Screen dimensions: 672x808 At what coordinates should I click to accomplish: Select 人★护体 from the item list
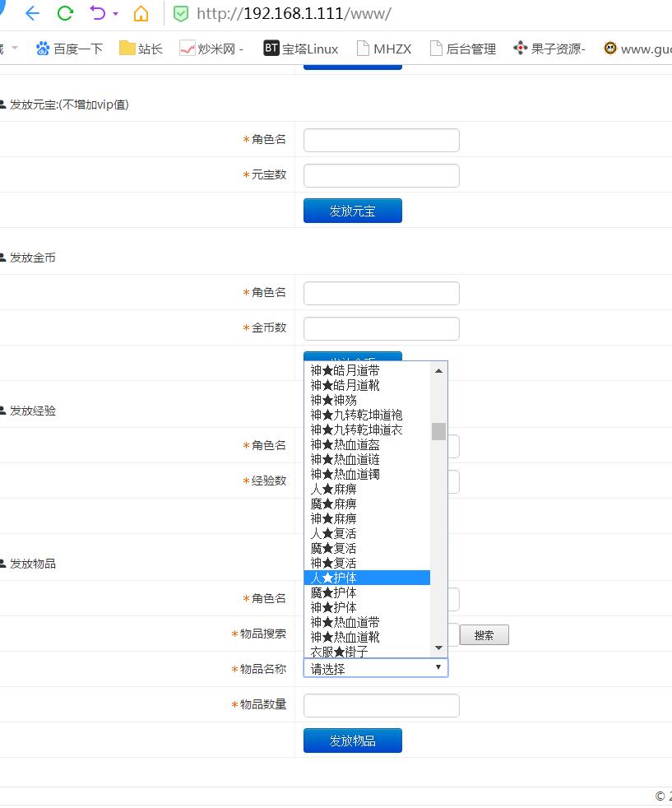(367, 578)
